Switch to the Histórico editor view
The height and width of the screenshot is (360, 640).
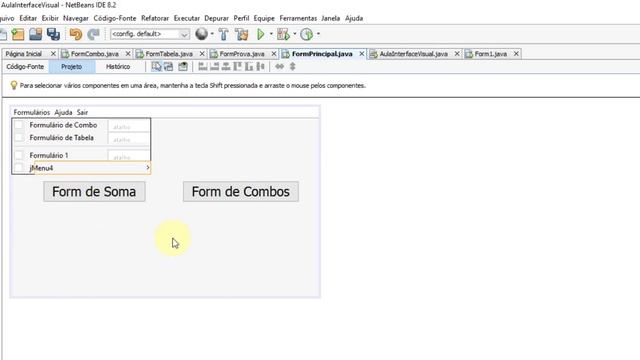[118, 67]
